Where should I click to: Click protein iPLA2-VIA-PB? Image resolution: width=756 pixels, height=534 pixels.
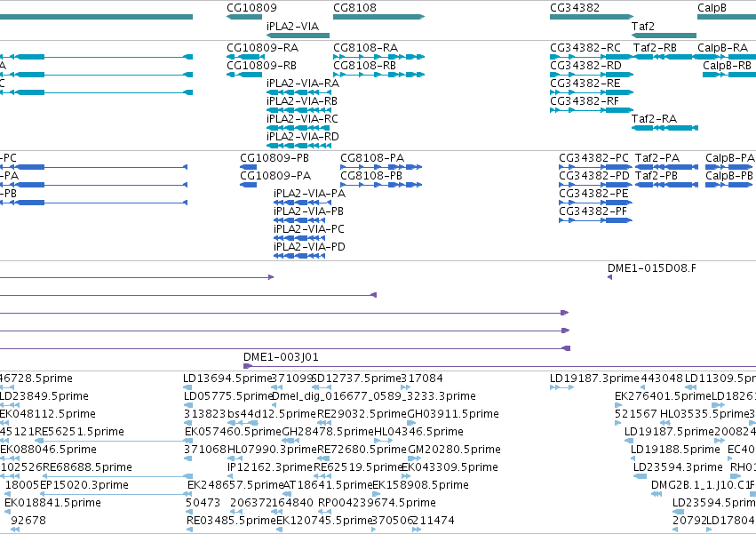(x=308, y=211)
